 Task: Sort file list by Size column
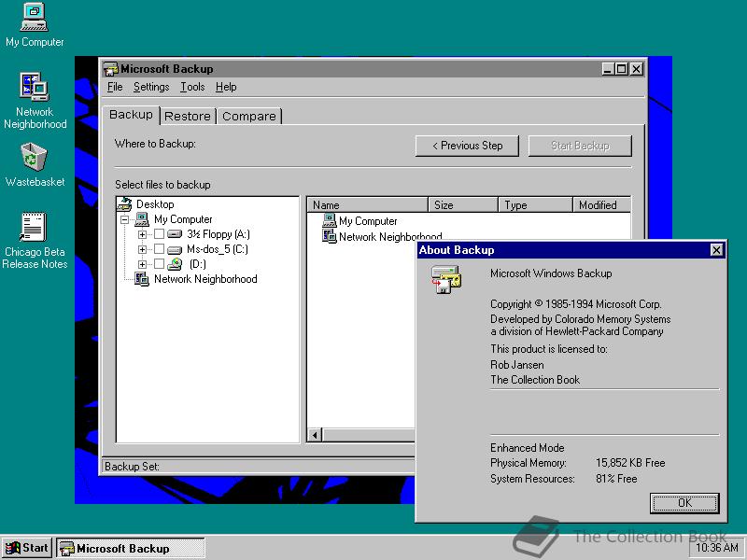[463, 205]
